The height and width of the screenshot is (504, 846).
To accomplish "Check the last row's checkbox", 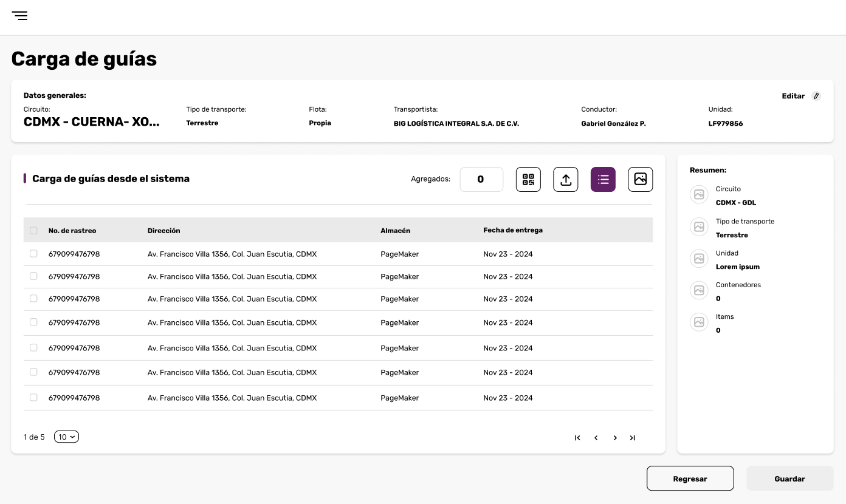I will (33, 398).
